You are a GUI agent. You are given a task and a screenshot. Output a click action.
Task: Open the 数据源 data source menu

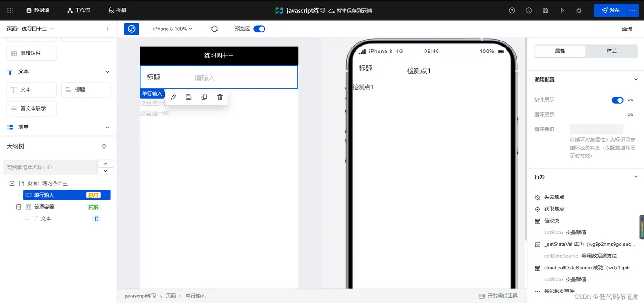pos(38,10)
